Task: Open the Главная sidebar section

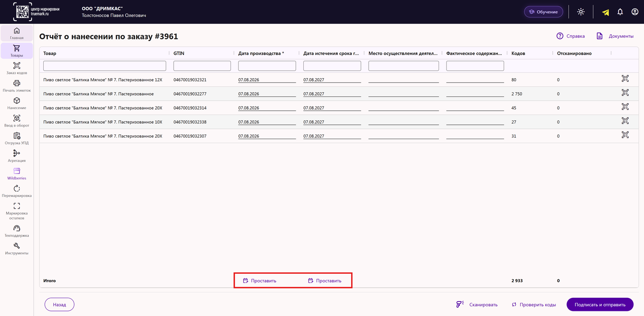Action: coord(17,33)
